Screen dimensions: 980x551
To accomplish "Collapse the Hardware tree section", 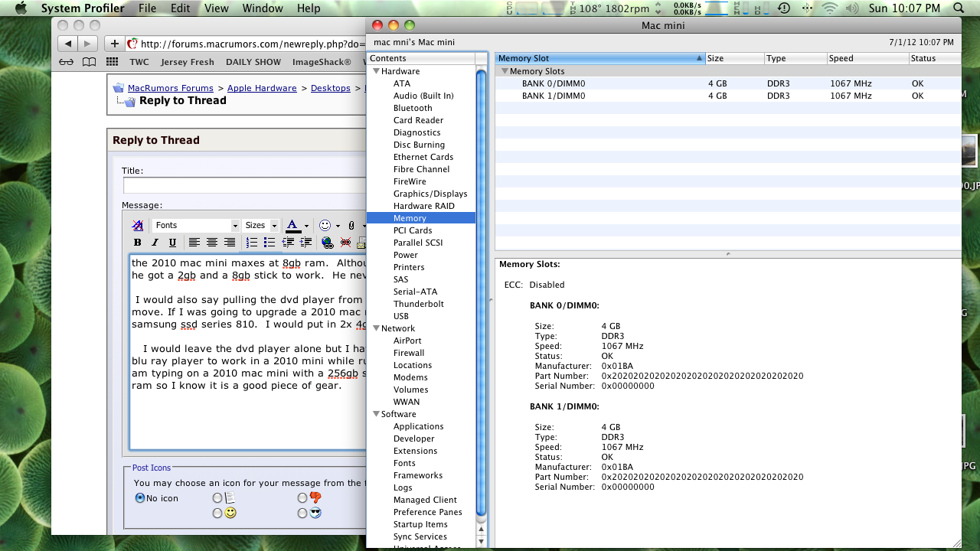I will pos(376,71).
